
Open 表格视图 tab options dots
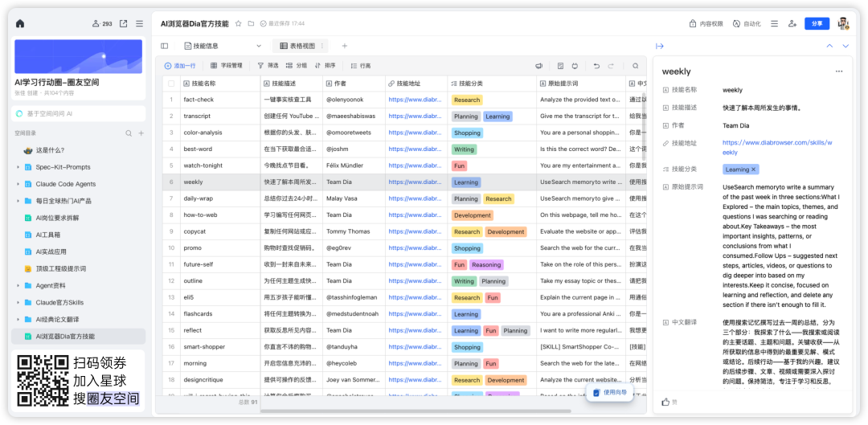tap(322, 46)
